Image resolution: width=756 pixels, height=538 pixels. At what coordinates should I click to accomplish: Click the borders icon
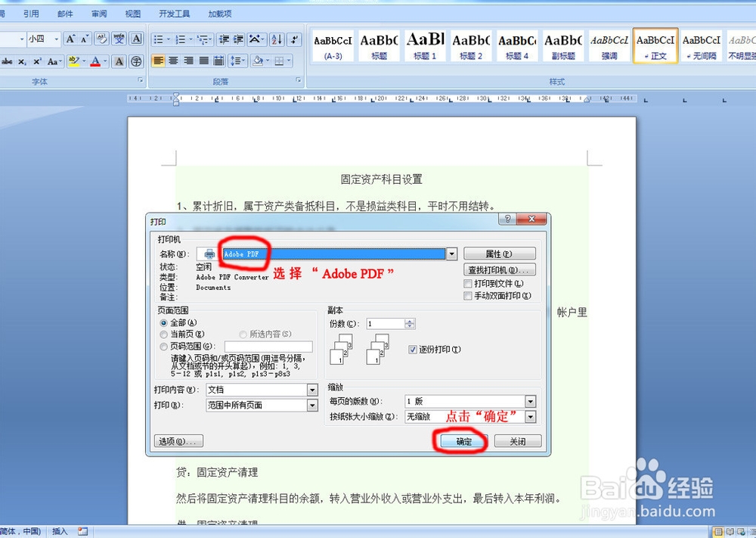279,61
